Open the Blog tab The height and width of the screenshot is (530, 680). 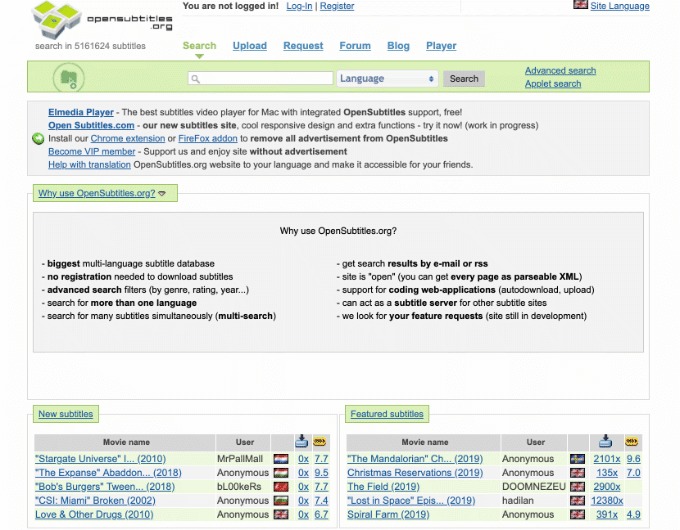[x=398, y=46]
